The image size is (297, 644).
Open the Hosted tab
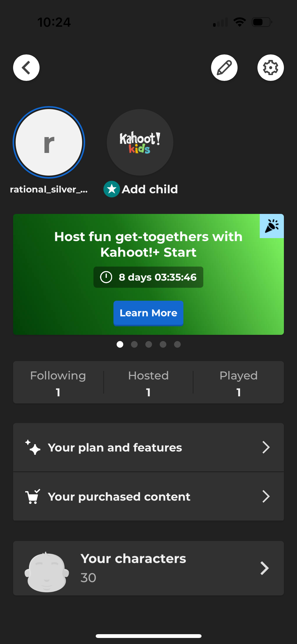[148, 382]
